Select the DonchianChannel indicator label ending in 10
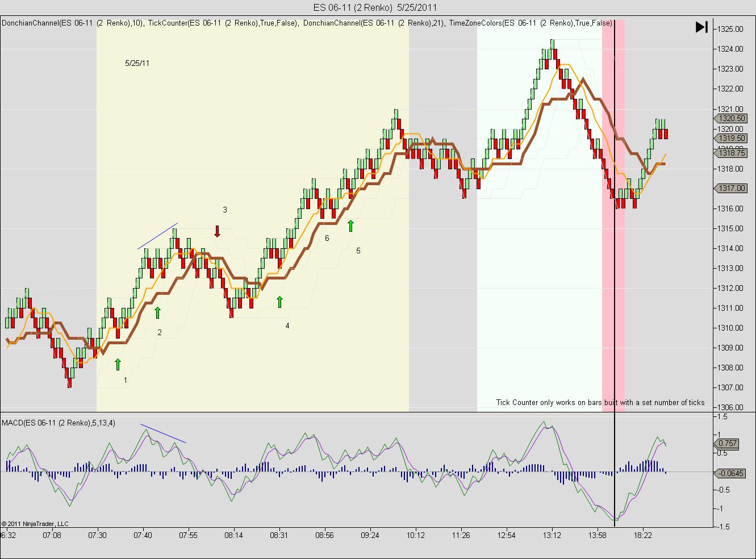Image resolution: width=756 pixels, height=559 pixels. click(73, 23)
